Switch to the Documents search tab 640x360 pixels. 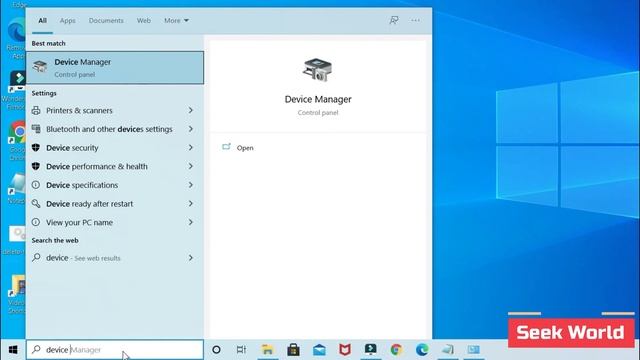pos(106,20)
